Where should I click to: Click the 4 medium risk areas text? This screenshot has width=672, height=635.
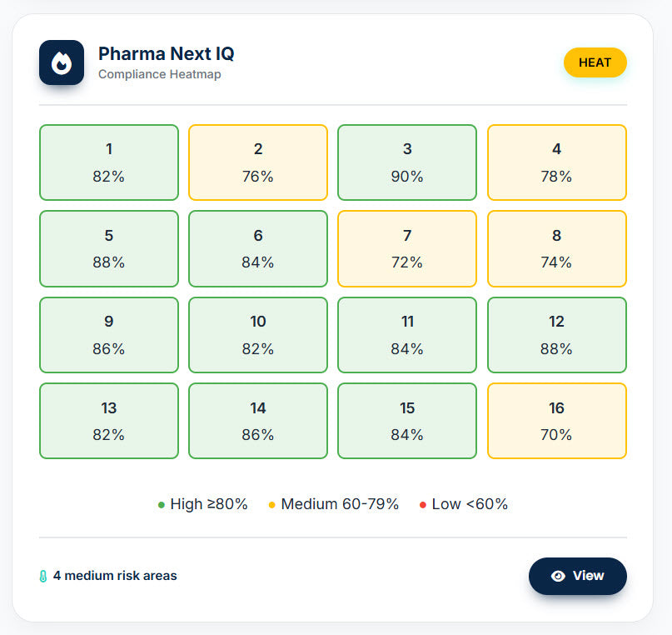point(114,576)
